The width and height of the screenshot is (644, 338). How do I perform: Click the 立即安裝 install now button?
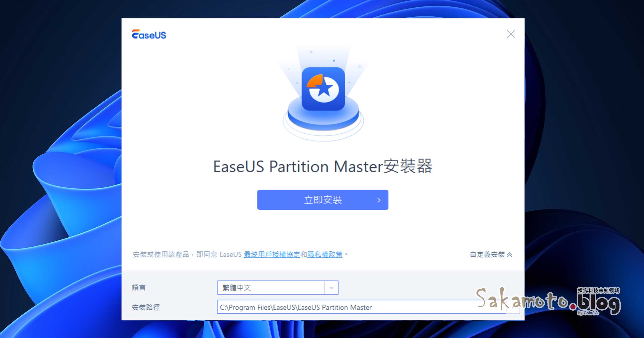[322, 200]
